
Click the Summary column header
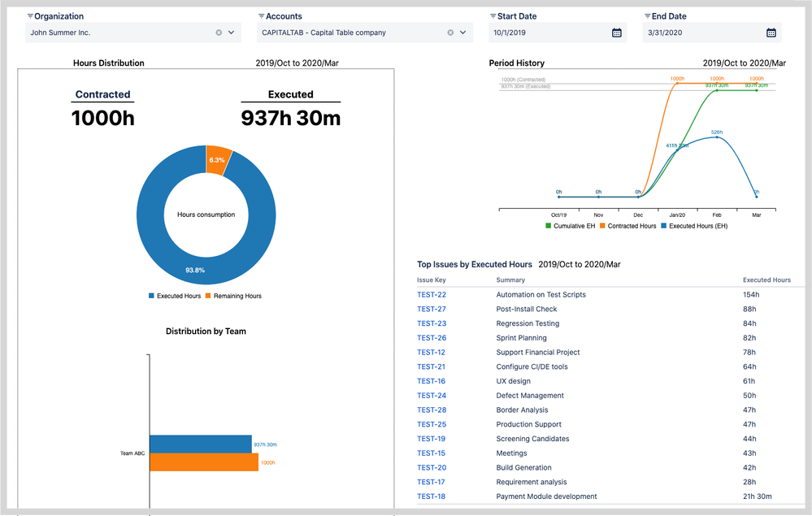click(x=510, y=280)
